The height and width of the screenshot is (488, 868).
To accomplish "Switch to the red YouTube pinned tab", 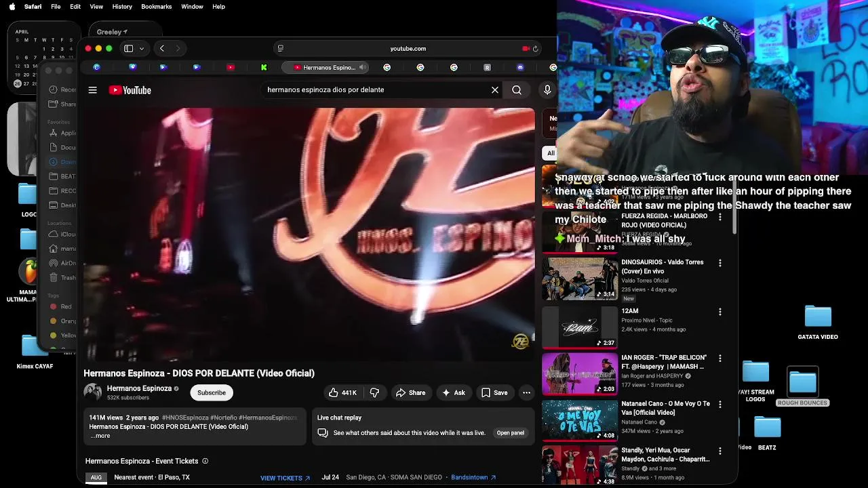I will click(x=231, y=67).
